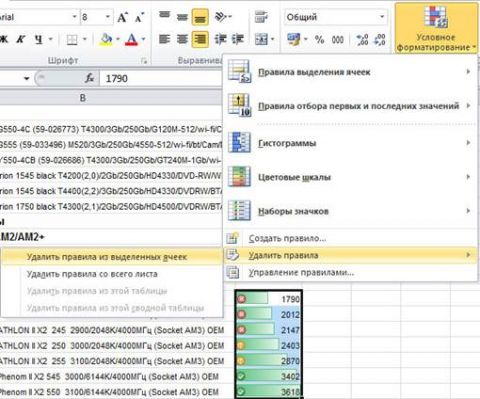Decrease font size with the small A icon

[x=139, y=17]
